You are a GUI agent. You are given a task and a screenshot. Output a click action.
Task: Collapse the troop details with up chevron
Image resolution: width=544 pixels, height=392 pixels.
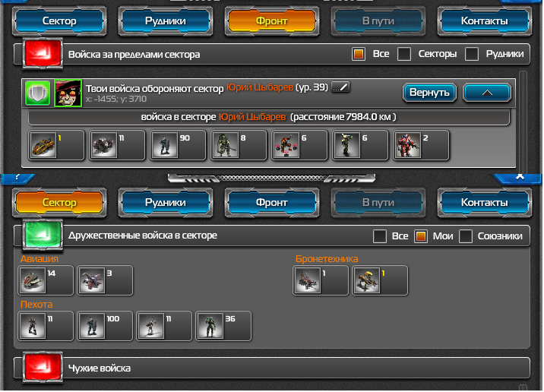coord(487,93)
